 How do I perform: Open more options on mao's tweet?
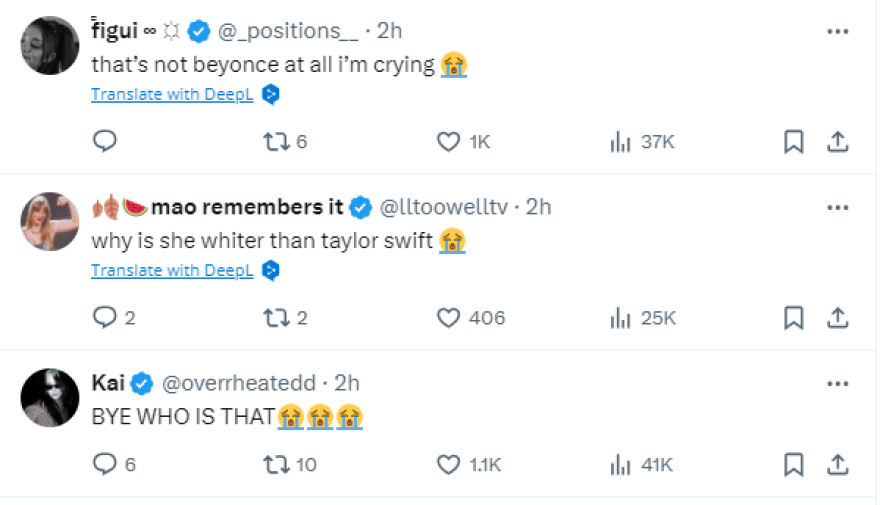838,207
